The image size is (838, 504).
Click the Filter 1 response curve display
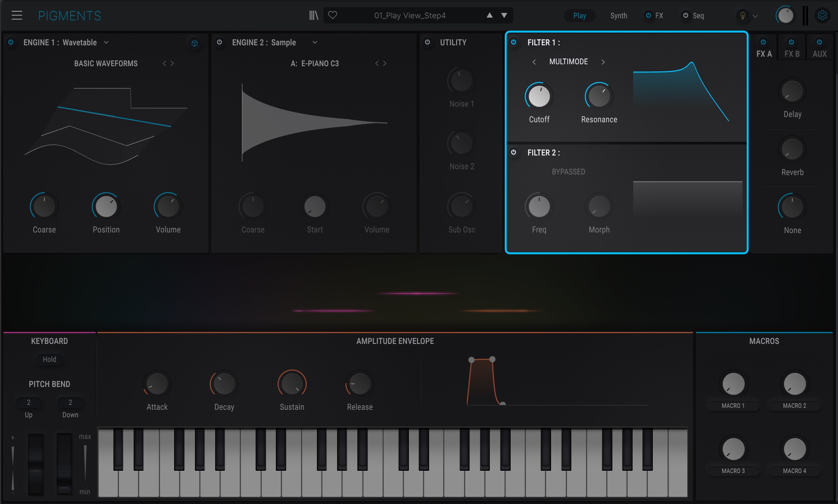[x=688, y=91]
